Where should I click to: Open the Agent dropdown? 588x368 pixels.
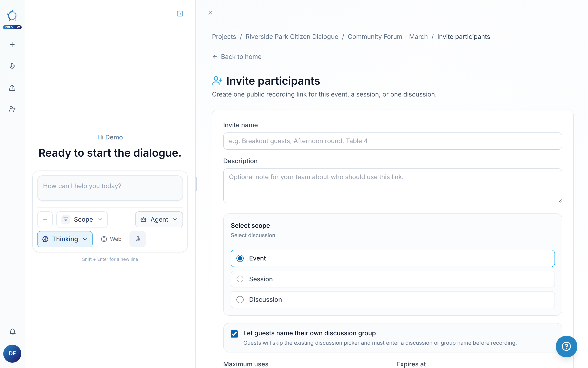[159, 219]
